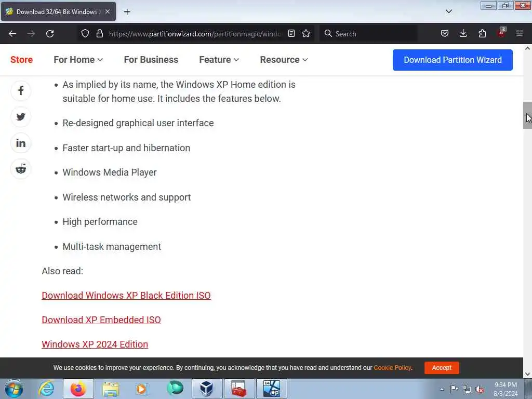Bookmark this page with the star icon
The height and width of the screenshot is (399, 532).
tap(306, 34)
